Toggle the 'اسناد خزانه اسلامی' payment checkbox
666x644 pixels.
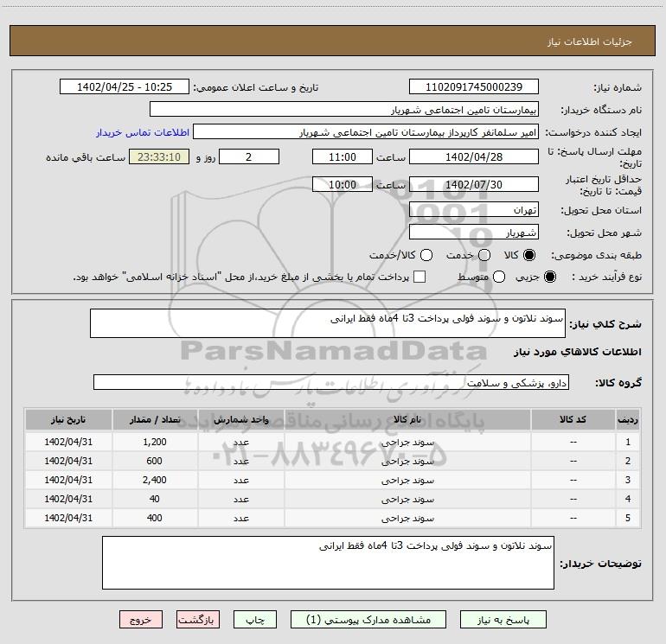419,277
